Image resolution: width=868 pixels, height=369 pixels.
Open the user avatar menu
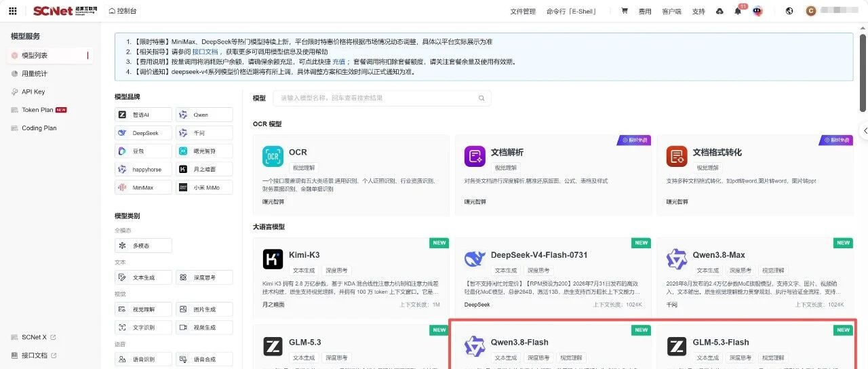click(810, 11)
